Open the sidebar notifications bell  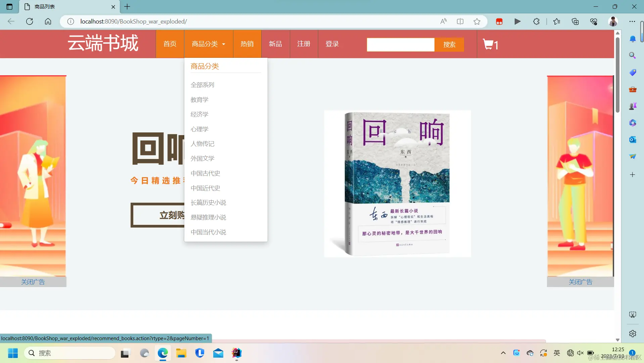[633, 39]
